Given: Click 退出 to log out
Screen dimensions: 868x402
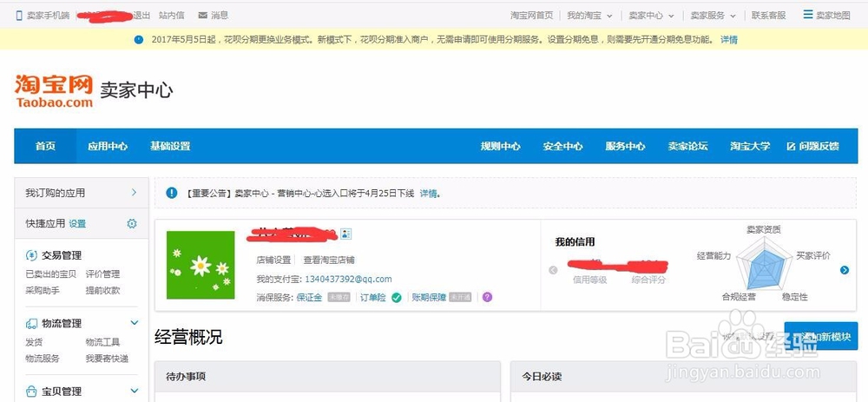Looking at the screenshot, I should (141, 16).
